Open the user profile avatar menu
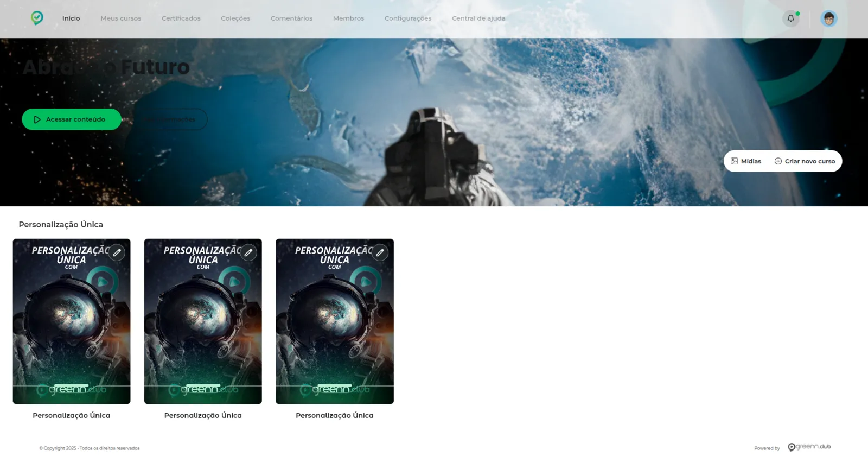Screen dimensions: 868x456 click(x=829, y=18)
